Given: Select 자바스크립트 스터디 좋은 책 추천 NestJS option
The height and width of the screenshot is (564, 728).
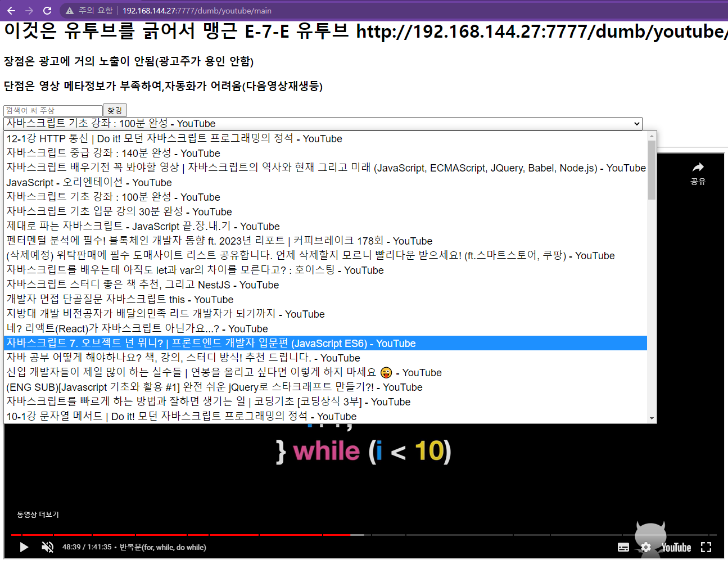Looking at the screenshot, I should (325, 285).
